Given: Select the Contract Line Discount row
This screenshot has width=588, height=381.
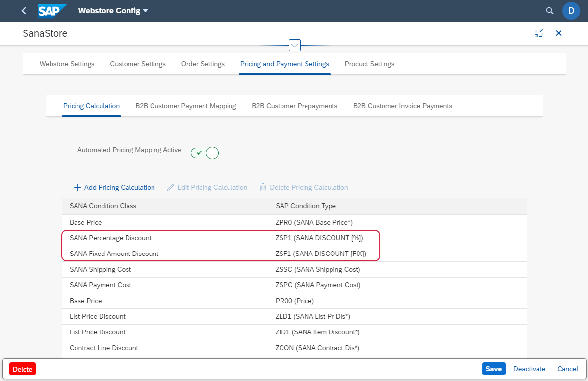Looking at the screenshot, I should coord(294,348).
